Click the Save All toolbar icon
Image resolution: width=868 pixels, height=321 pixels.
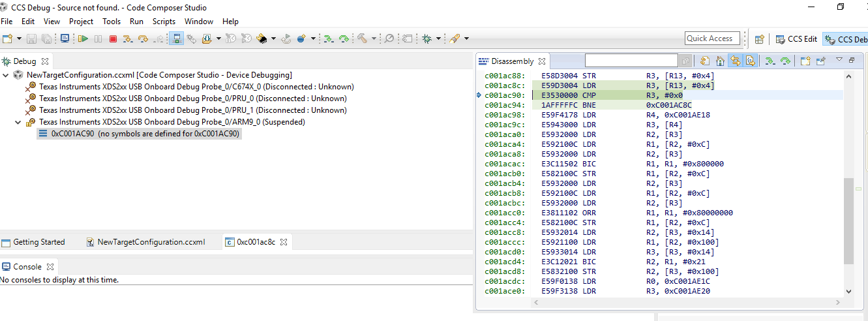[x=46, y=38]
